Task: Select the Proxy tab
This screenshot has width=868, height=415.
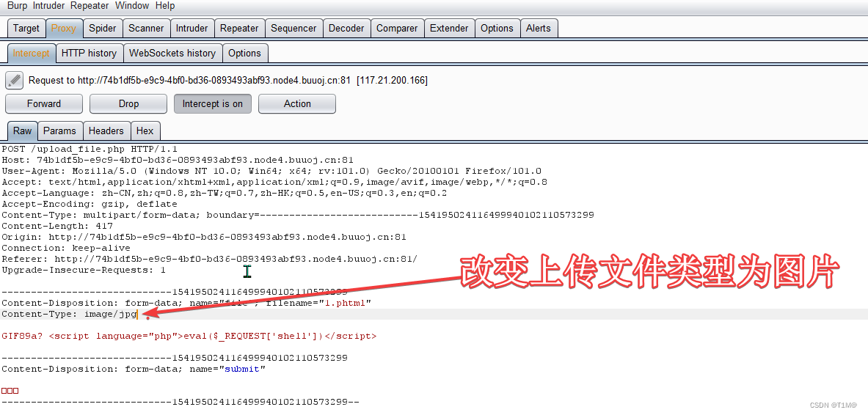Action: [64, 28]
